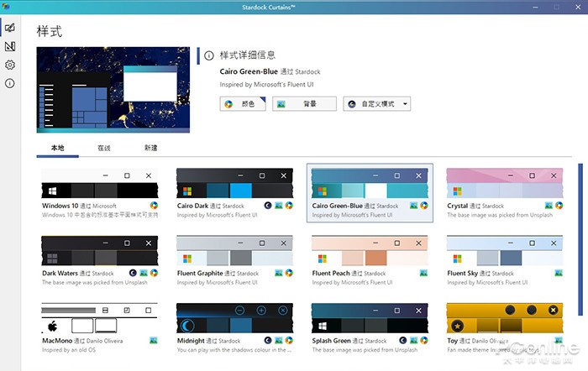Click the color wheel icon on Crystal
This screenshot has width=588, height=371.
coord(559,206)
